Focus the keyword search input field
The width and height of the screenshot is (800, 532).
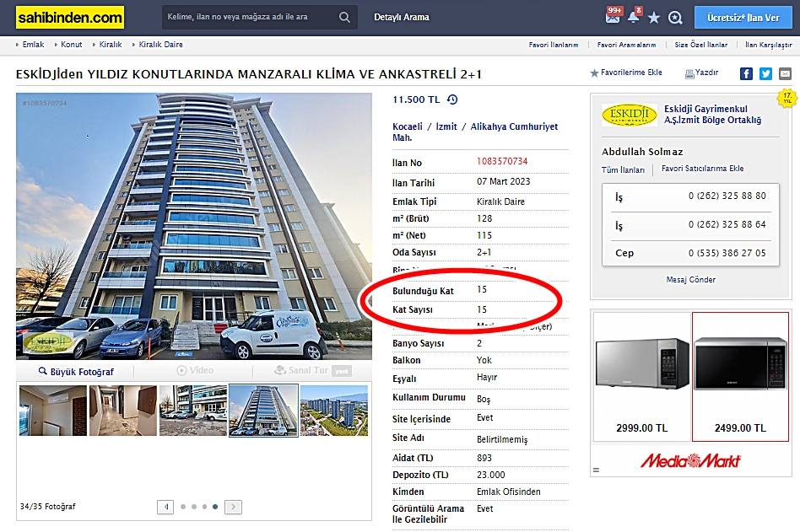click(250, 18)
